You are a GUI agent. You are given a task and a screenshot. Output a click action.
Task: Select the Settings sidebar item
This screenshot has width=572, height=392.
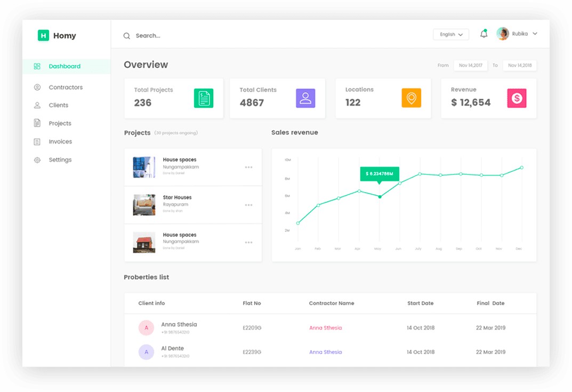point(60,160)
